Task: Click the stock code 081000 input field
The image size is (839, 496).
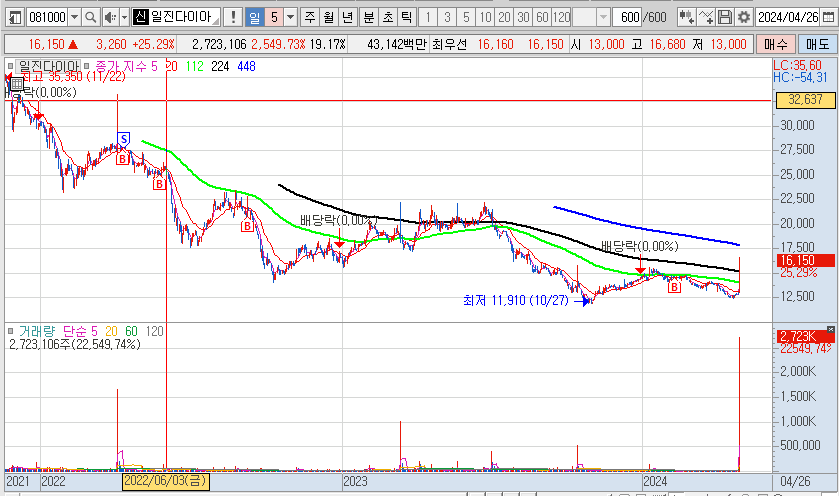Action: (x=47, y=18)
